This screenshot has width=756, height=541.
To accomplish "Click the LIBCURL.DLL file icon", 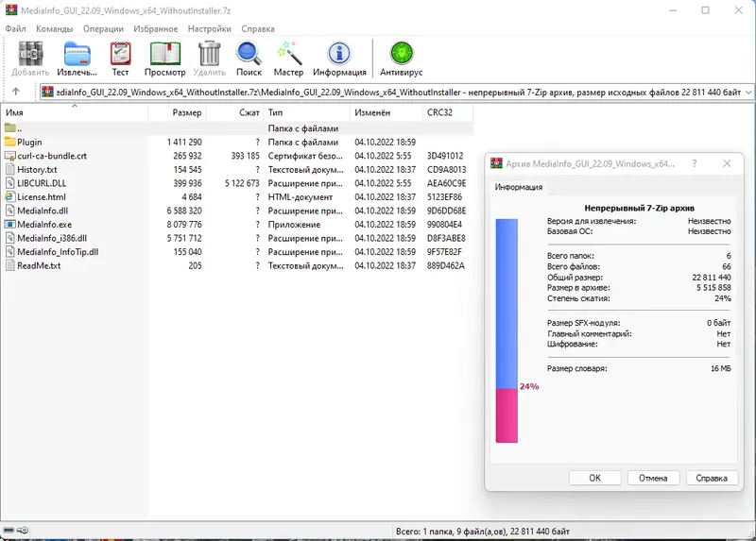I will 9,183.
